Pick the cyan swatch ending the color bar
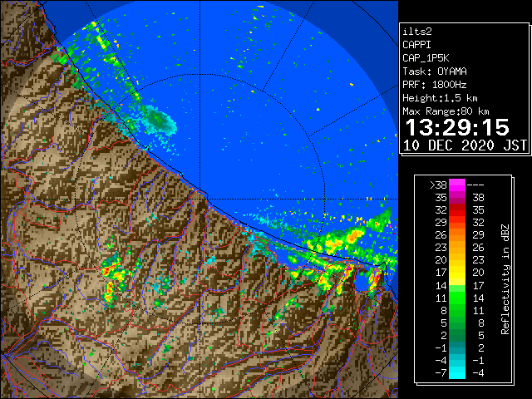 click(457, 373)
